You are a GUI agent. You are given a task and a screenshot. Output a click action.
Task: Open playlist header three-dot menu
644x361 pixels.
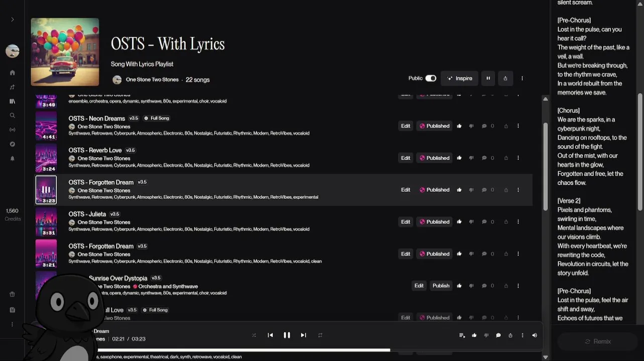522,78
